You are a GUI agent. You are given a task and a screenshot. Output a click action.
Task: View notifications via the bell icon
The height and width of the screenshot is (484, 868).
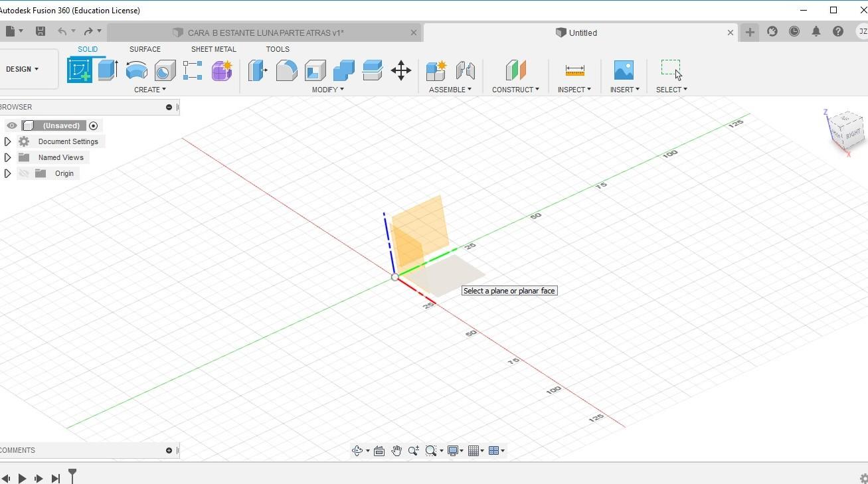click(x=816, y=31)
